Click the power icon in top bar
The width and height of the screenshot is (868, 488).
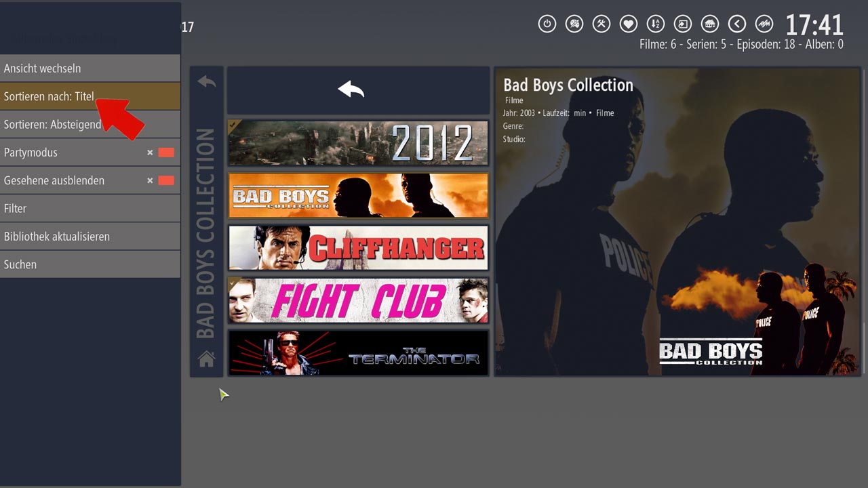(547, 24)
